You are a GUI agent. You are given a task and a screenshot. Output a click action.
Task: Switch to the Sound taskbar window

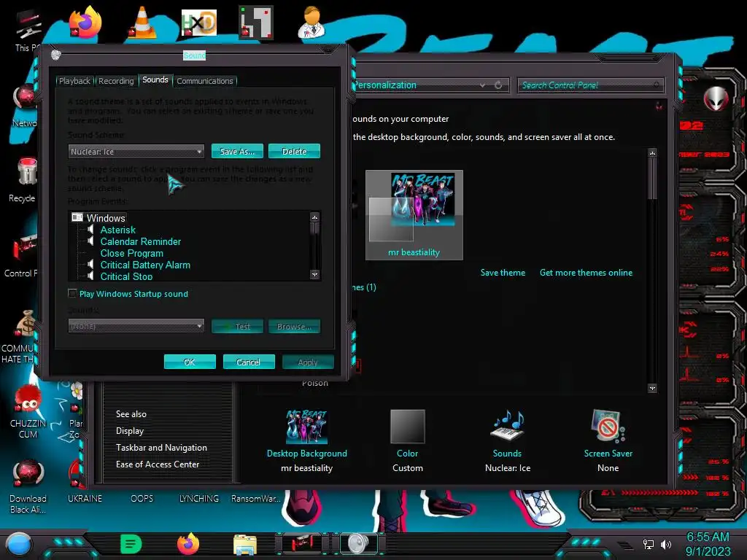tap(359, 544)
